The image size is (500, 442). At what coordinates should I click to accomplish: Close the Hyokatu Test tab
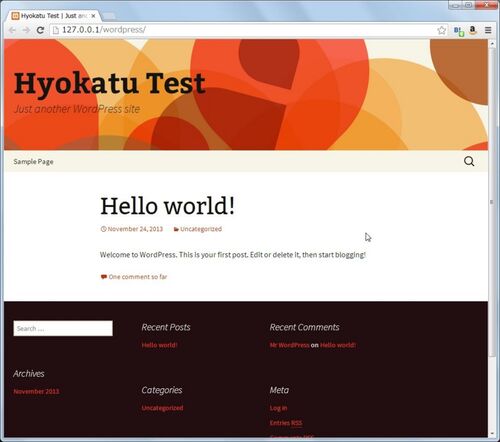click(x=93, y=16)
